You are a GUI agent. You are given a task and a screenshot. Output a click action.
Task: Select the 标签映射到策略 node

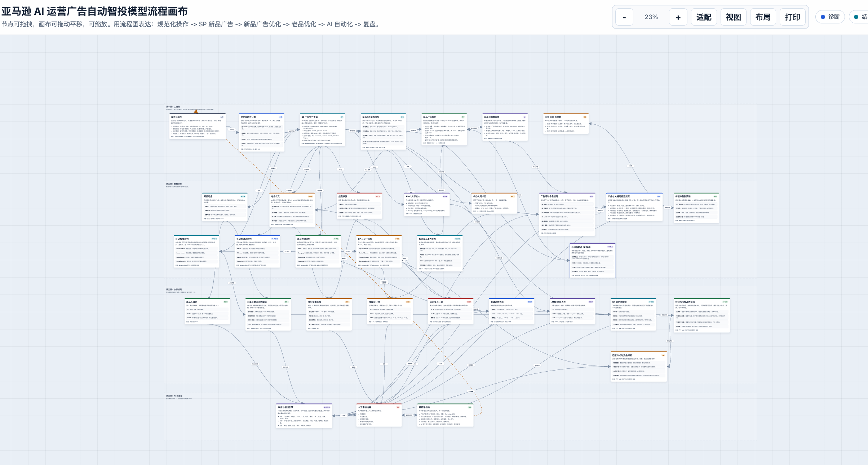[696, 208]
